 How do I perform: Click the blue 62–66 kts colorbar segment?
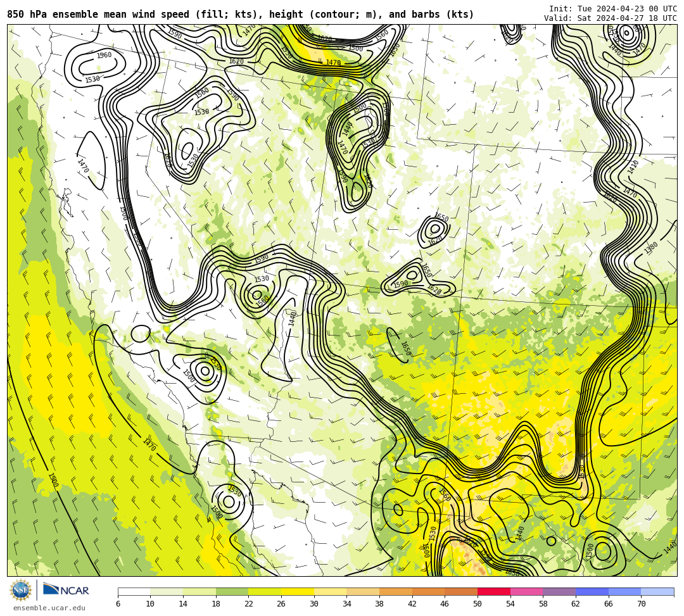pyautogui.click(x=592, y=591)
